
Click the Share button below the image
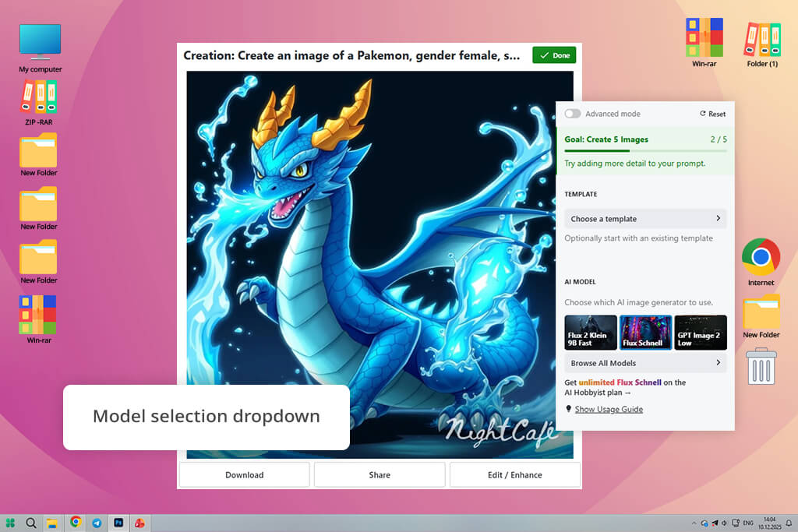(x=380, y=474)
